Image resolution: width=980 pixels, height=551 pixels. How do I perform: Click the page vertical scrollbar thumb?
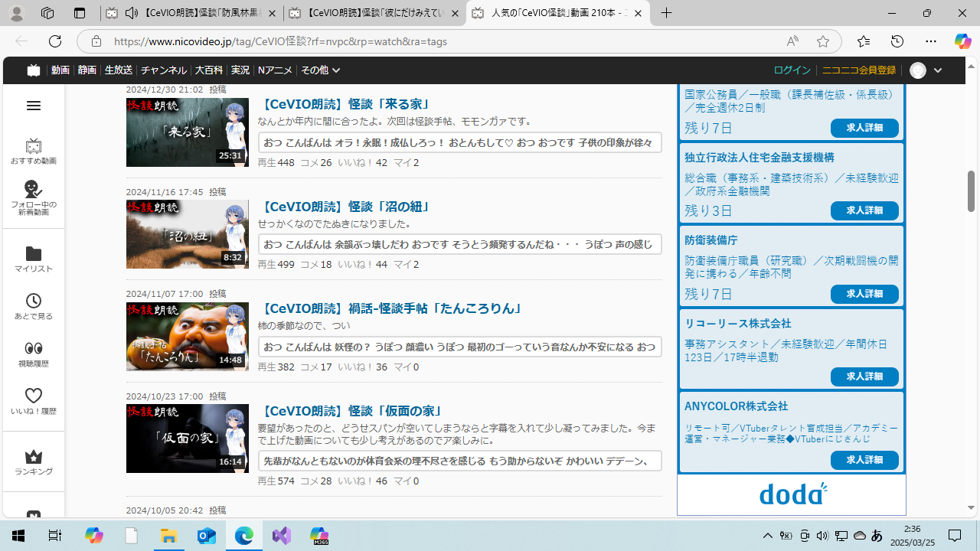pos(971,191)
